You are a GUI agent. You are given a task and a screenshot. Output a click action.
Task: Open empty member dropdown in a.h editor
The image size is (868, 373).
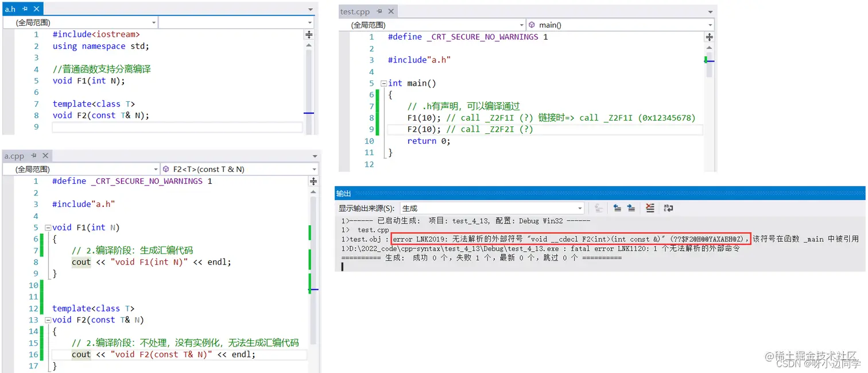[x=236, y=22]
